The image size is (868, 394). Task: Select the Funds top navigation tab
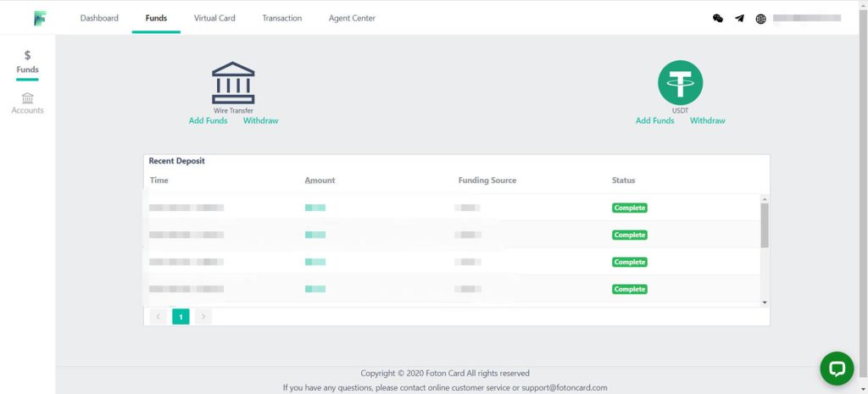156,19
